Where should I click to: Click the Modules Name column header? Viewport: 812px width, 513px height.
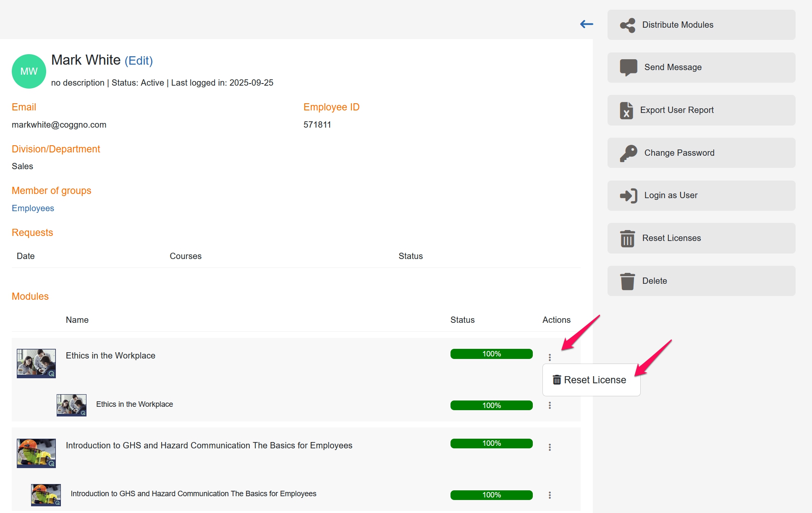pos(77,320)
